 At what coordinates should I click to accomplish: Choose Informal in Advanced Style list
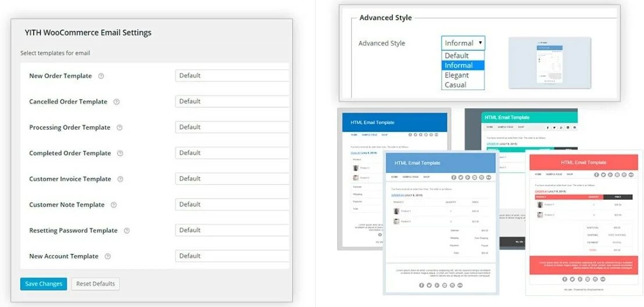click(x=463, y=65)
